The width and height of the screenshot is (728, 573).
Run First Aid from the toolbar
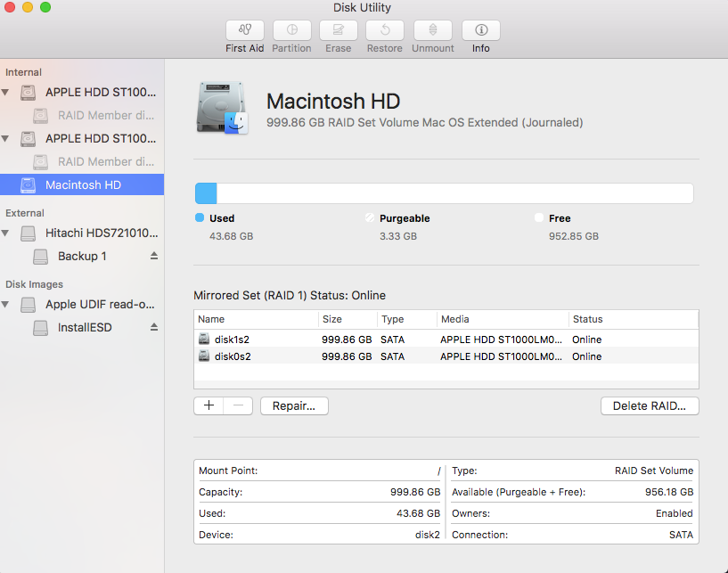pos(244,30)
